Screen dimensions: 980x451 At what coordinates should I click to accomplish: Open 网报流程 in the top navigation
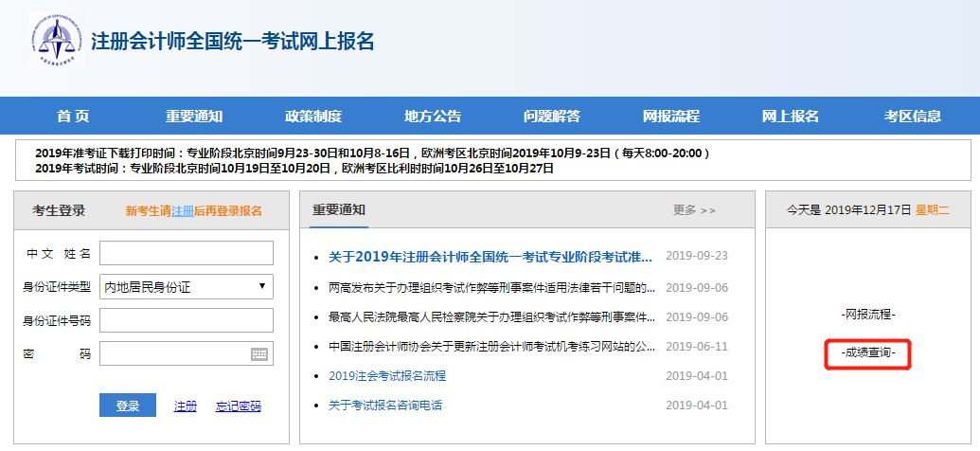tap(671, 117)
